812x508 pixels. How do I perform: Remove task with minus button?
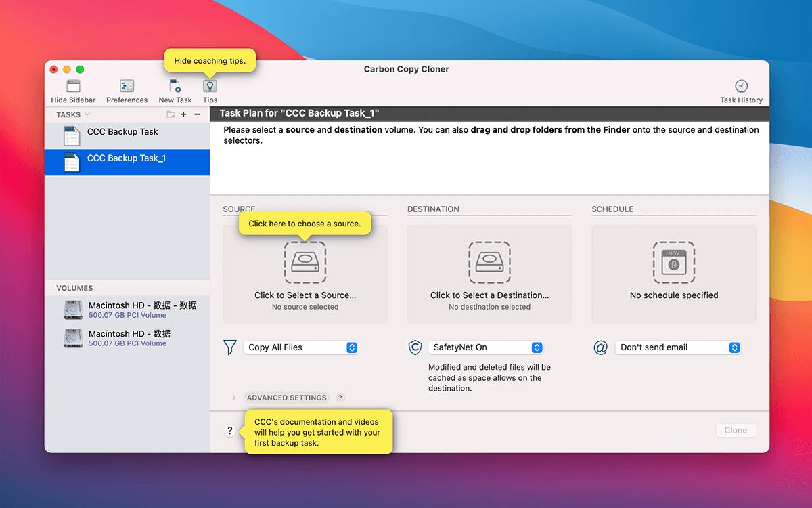[197, 114]
